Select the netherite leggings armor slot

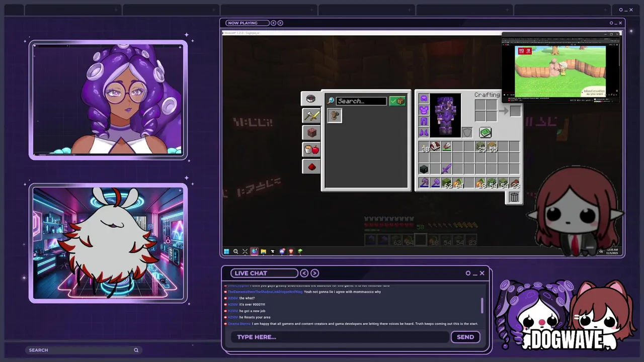(x=424, y=121)
